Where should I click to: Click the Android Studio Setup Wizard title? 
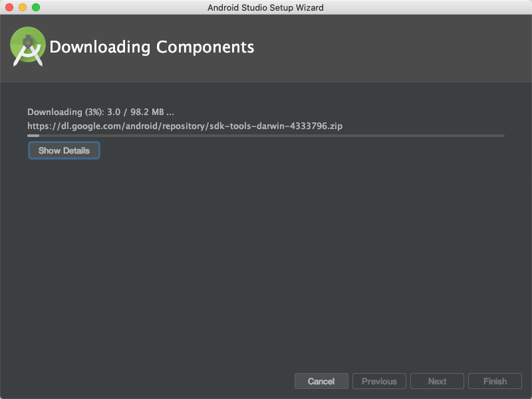click(265, 7)
